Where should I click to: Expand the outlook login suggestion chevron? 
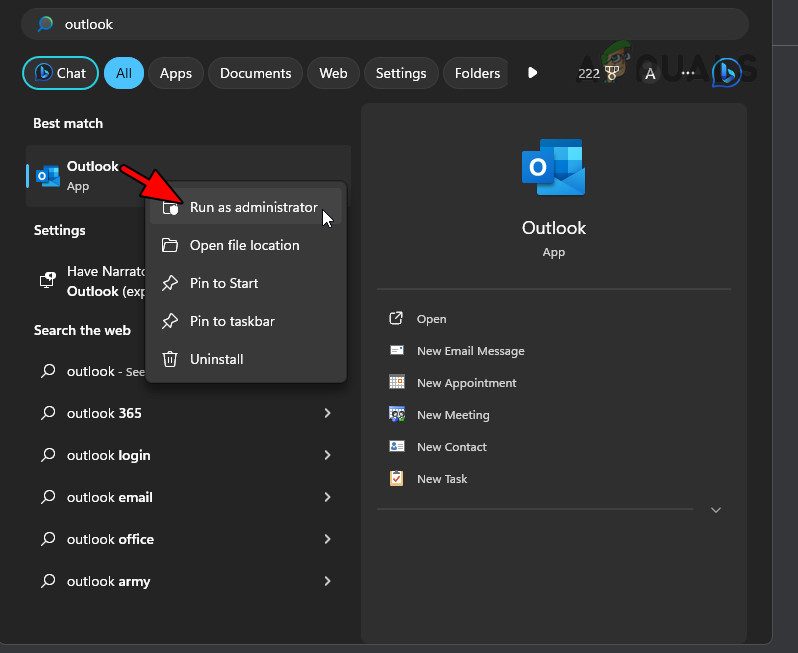click(x=327, y=455)
